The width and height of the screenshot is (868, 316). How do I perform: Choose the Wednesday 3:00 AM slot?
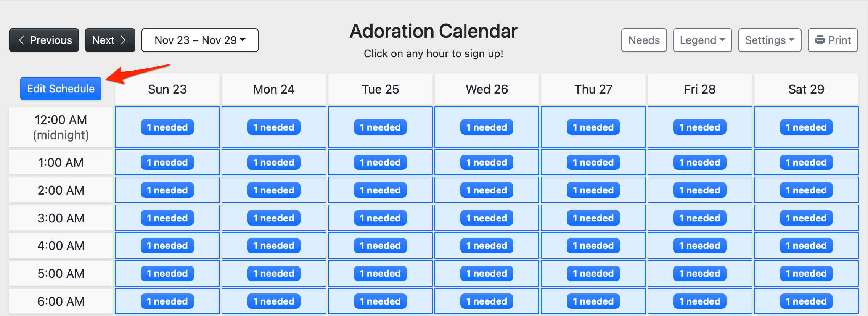click(x=487, y=218)
